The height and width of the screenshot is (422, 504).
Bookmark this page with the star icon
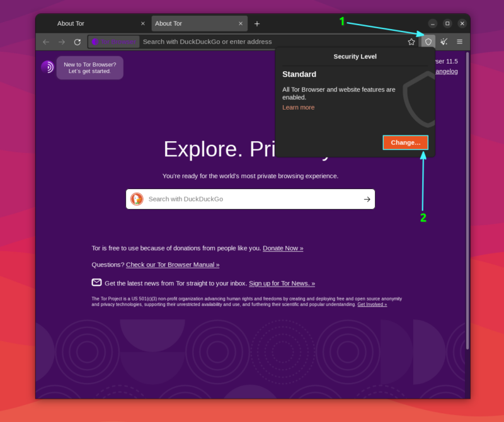pos(411,41)
